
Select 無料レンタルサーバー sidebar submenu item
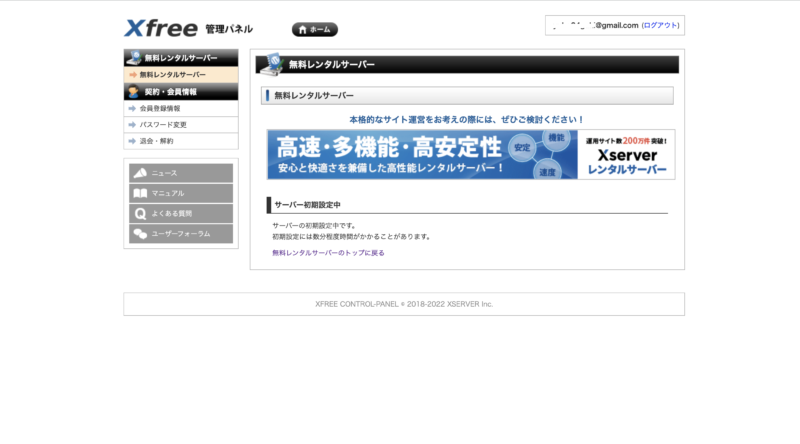(181, 75)
